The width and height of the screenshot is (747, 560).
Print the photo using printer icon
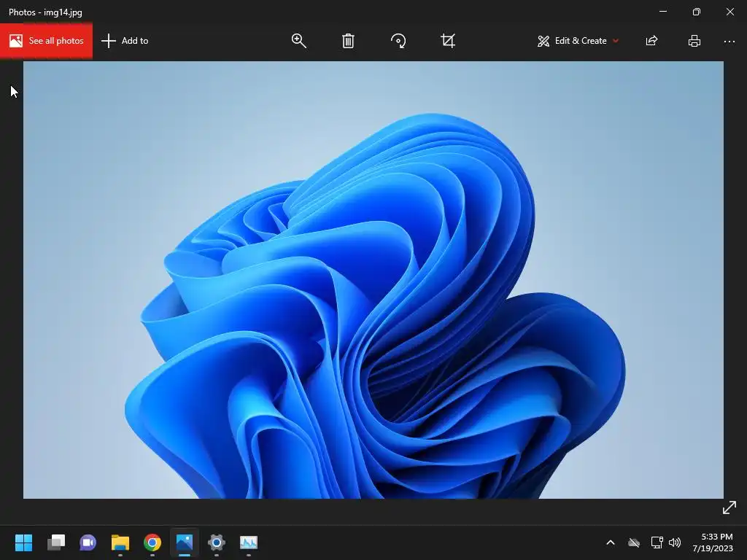click(694, 41)
